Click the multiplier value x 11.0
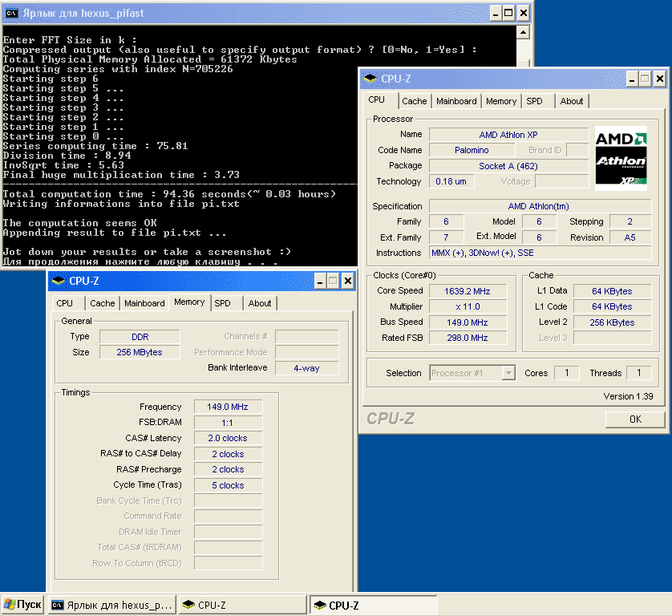 point(468,306)
